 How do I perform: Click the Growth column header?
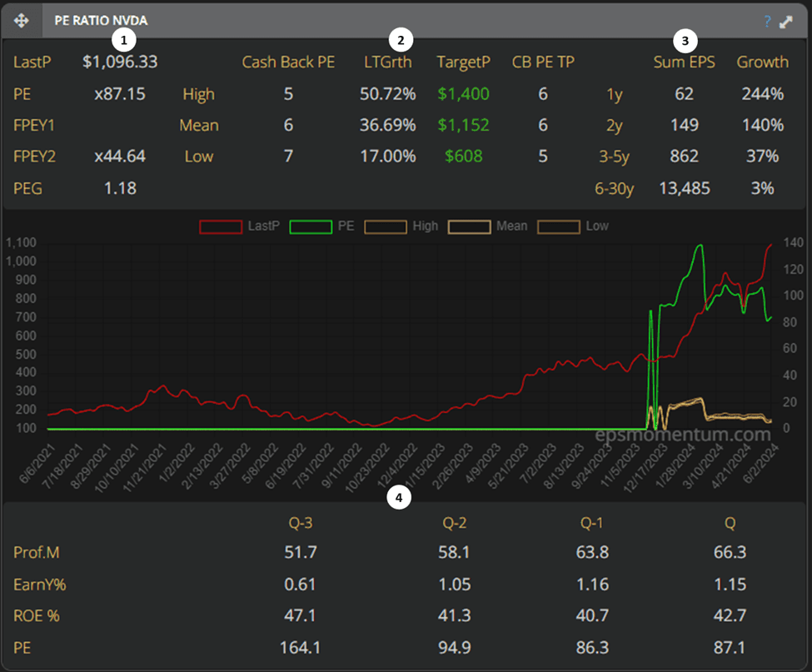763,62
